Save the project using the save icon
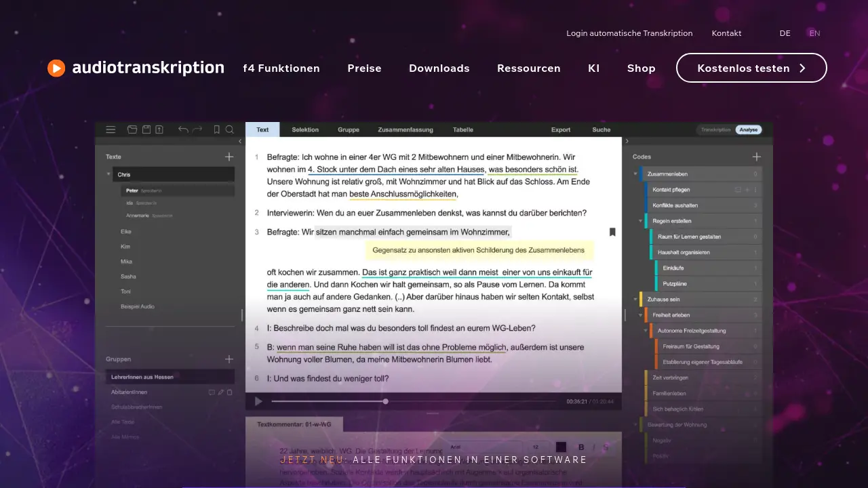Viewport: 868px width, 488px height. point(146,129)
